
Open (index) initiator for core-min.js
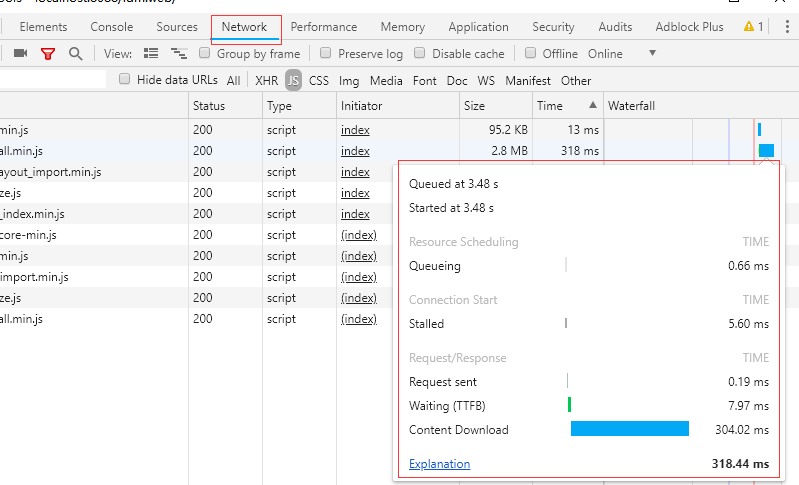click(359, 235)
